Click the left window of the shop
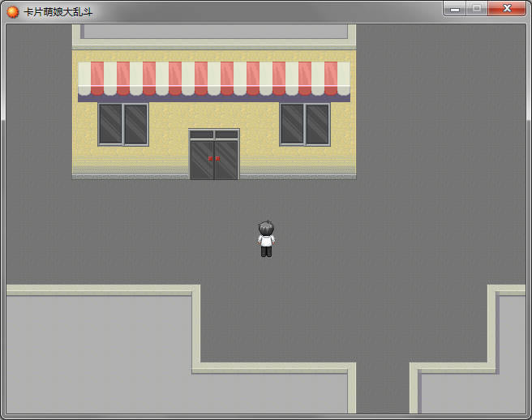The image size is (532, 420). (x=123, y=125)
